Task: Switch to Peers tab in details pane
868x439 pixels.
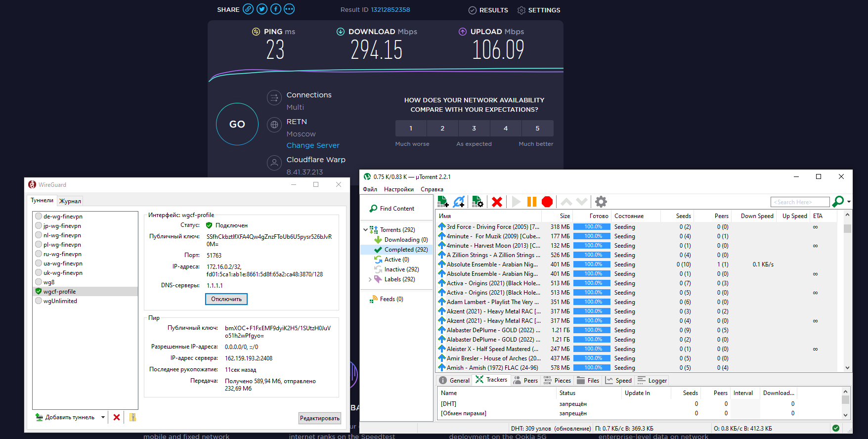Action: point(525,380)
